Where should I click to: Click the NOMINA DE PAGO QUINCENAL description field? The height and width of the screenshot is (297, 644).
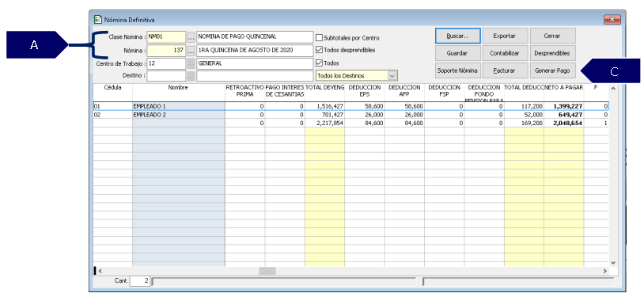255,37
